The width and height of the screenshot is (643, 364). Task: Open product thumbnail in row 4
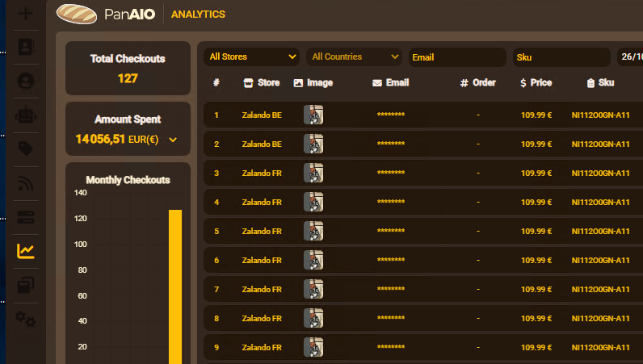click(313, 202)
